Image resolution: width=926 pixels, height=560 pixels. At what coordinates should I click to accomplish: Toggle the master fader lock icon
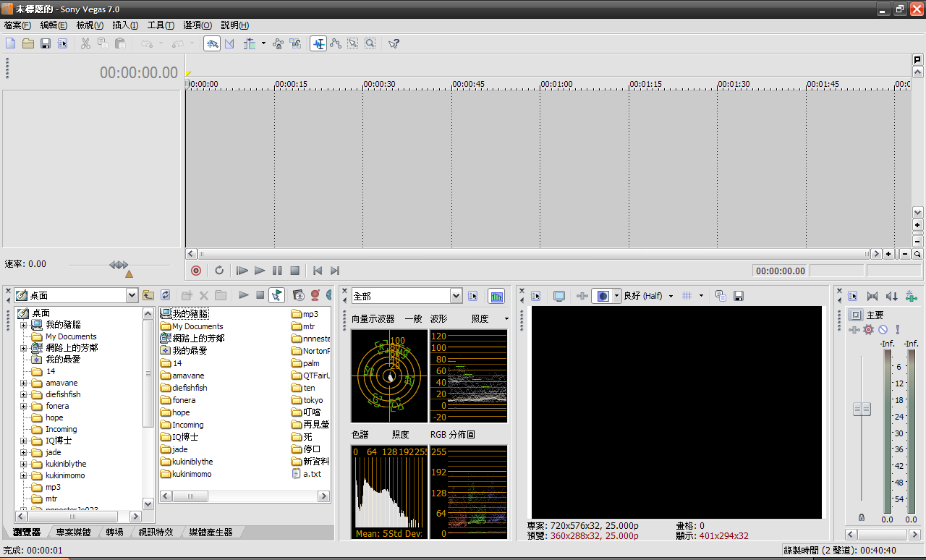tap(861, 518)
